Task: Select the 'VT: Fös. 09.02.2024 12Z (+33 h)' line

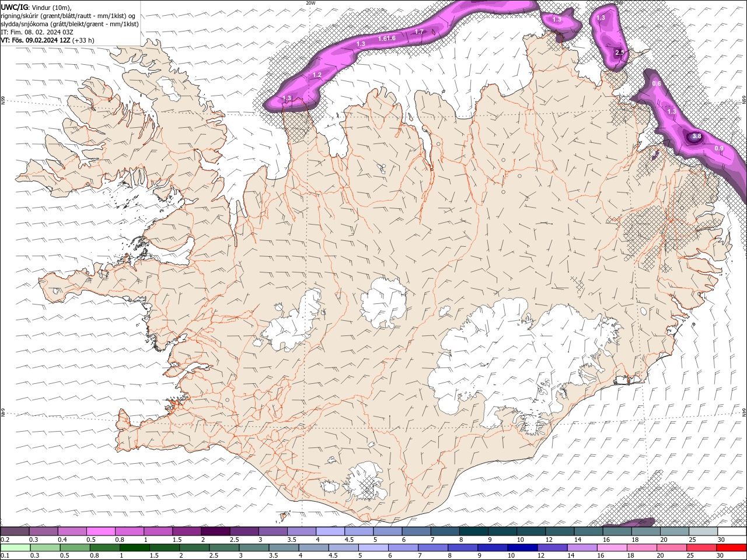Action: coord(47,40)
